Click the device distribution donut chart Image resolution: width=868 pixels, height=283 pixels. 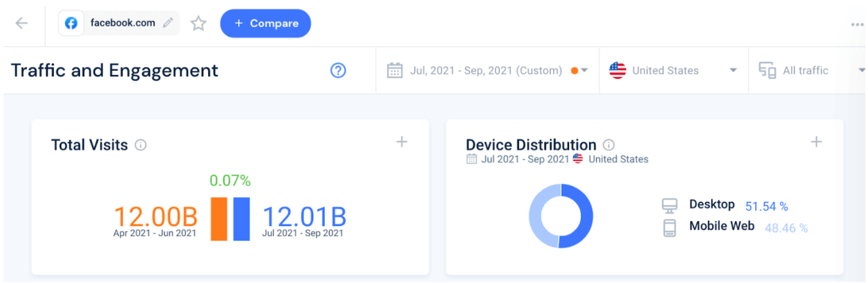tap(561, 216)
